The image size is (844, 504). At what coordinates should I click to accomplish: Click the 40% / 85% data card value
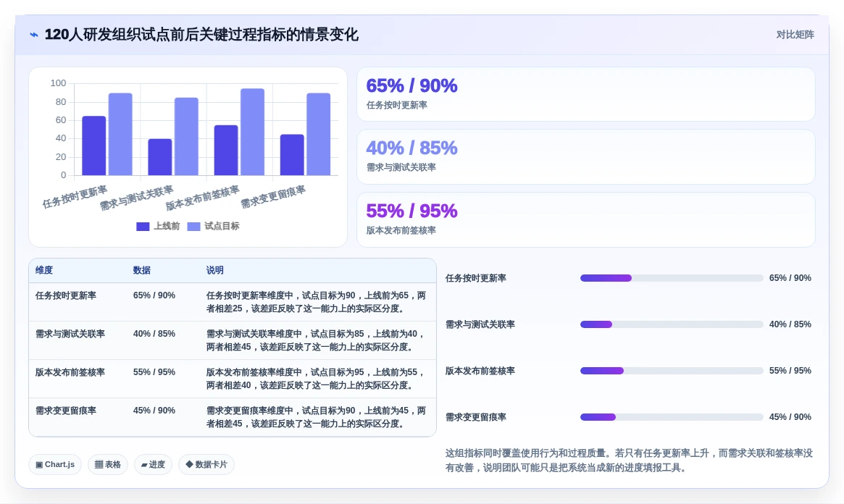411,148
